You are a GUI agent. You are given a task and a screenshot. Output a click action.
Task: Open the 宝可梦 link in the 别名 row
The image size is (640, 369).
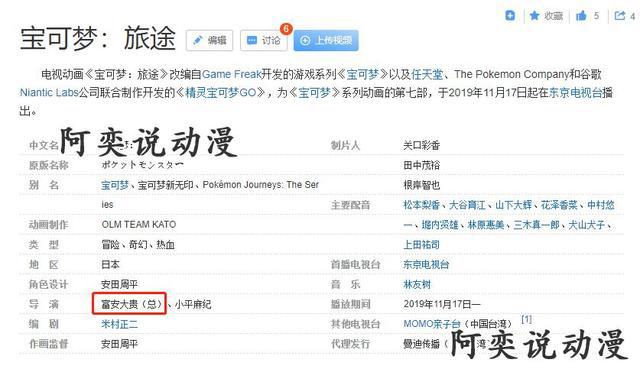coord(115,185)
